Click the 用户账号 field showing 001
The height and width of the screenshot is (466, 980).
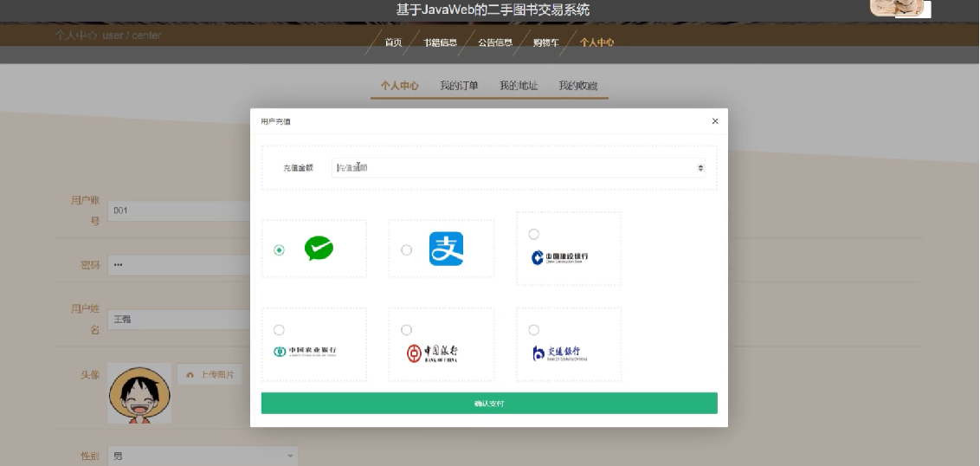click(179, 210)
